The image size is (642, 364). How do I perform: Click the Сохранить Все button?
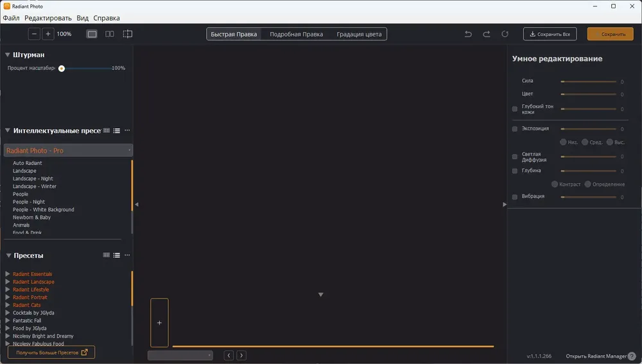coord(550,34)
